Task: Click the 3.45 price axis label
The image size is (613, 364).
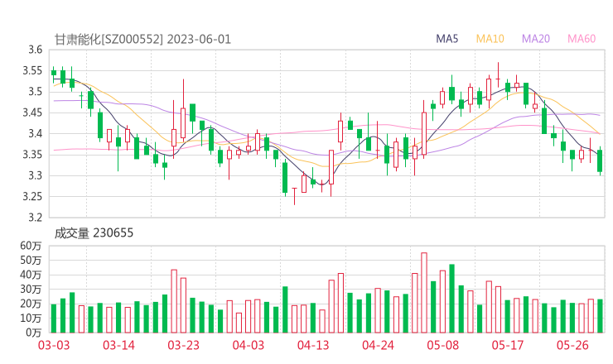Action: (32, 113)
